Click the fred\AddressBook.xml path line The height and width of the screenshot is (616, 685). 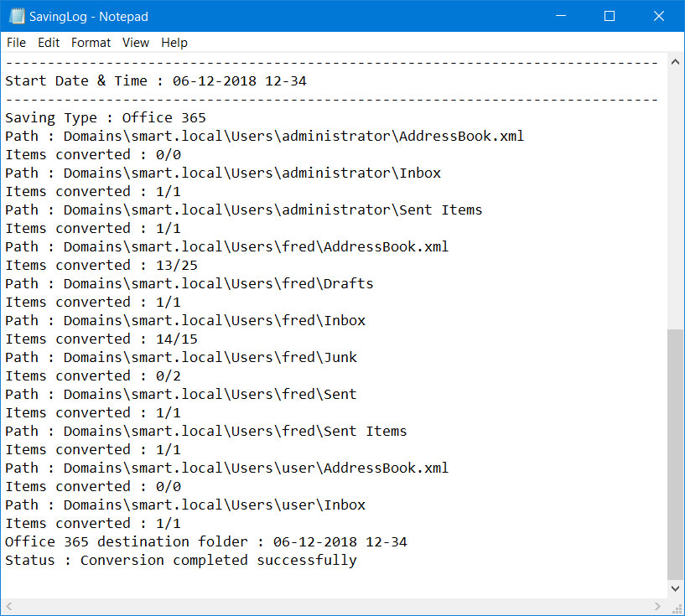(227, 246)
